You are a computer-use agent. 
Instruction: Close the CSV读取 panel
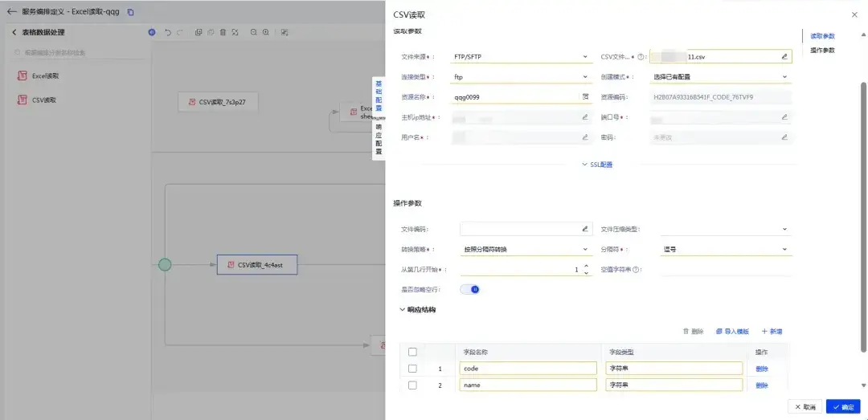coord(854,15)
